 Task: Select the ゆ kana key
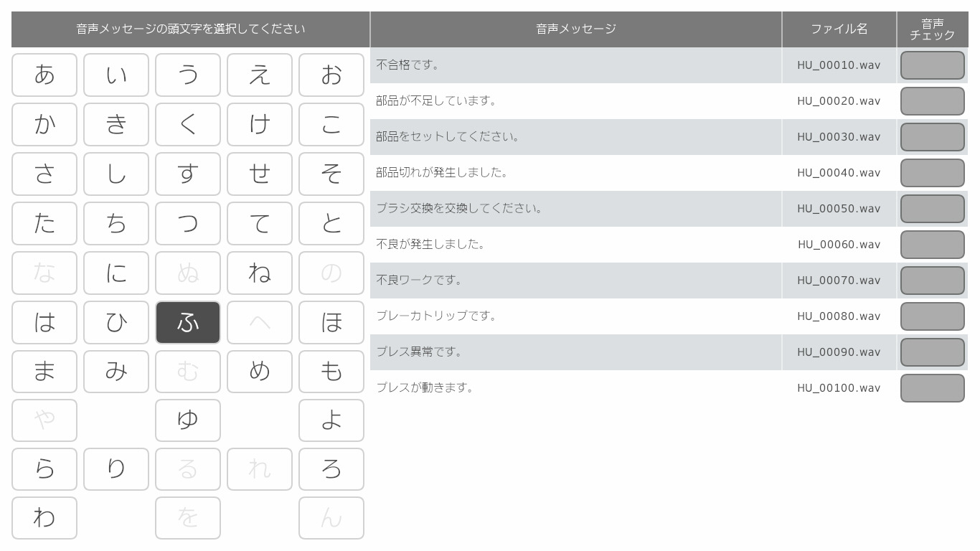coord(188,420)
